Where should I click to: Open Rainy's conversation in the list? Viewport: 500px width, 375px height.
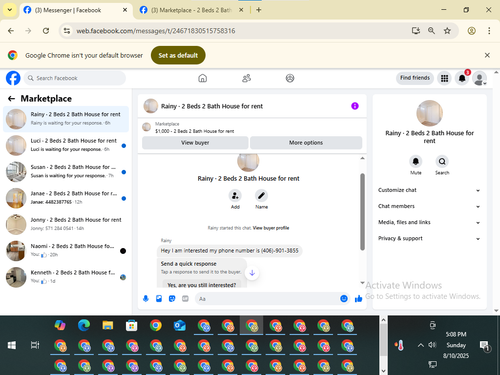66,119
